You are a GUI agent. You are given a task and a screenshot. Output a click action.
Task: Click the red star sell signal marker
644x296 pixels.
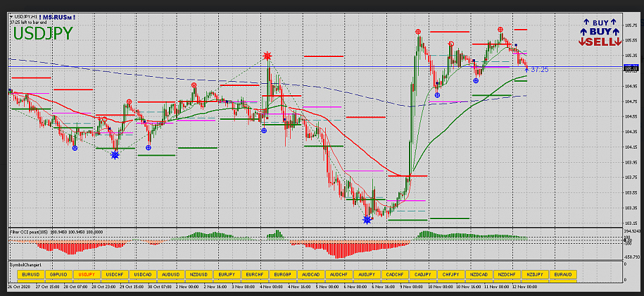pyautogui.click(x=267, y=56)
